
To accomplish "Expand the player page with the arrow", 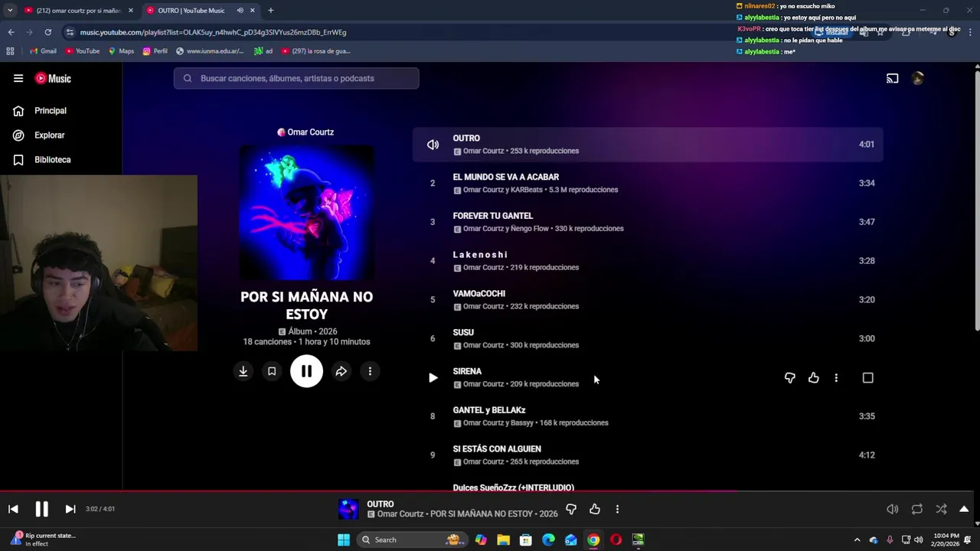I will (x=964, y=509).
